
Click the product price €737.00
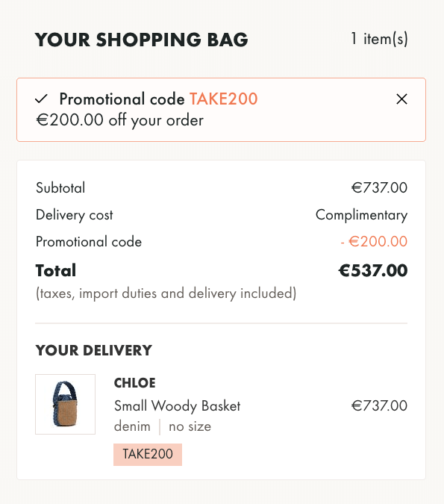tap(379, 405)
